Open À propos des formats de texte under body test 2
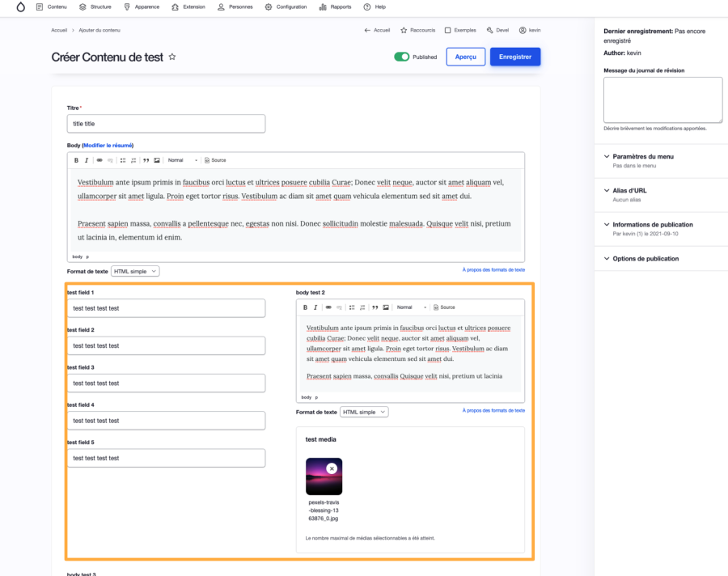Viewport: 728px width, 576px height. pos(493,410)
